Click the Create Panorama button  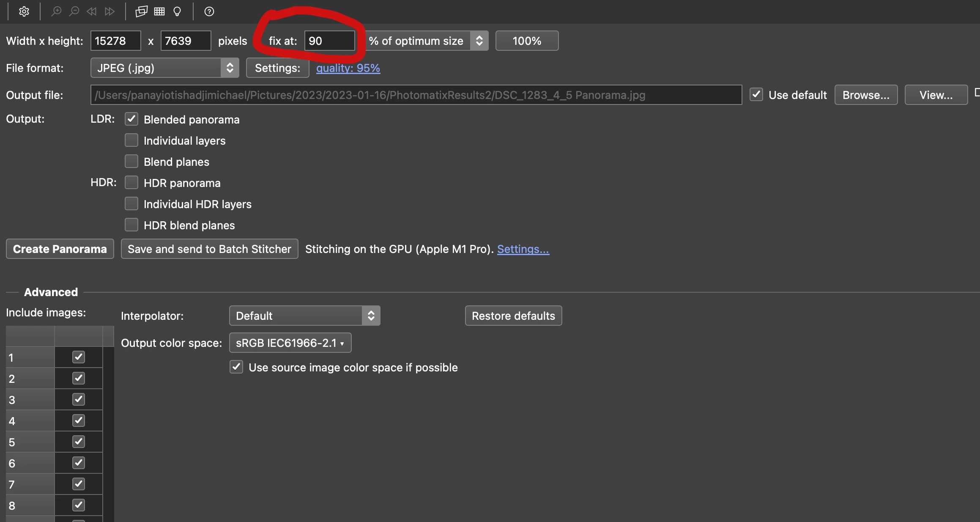(60, 249)
